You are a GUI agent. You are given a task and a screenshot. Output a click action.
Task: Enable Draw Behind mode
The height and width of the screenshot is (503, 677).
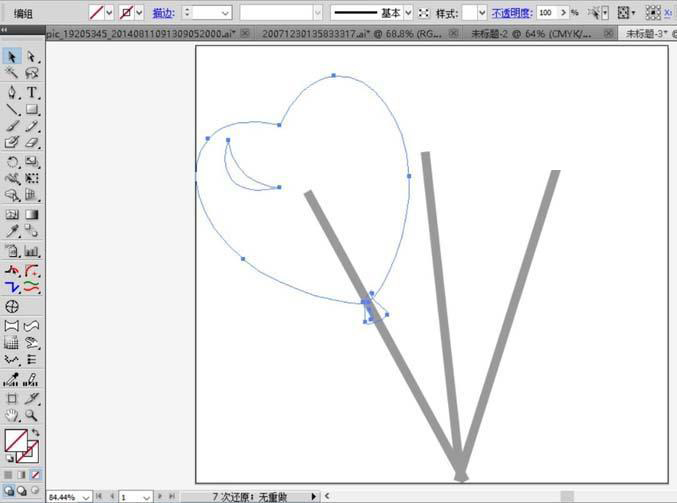(22, 491)
